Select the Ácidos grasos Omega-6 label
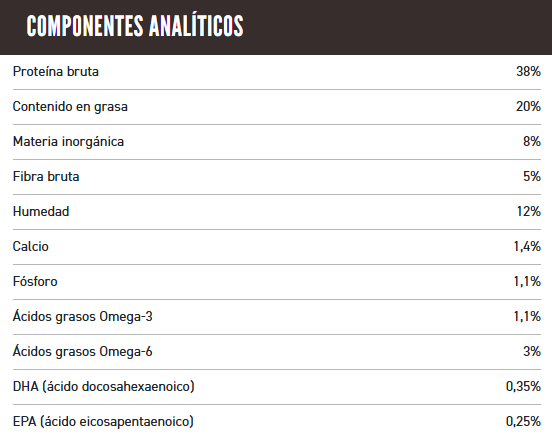This screenshot has height=436, width=552. 82,351
